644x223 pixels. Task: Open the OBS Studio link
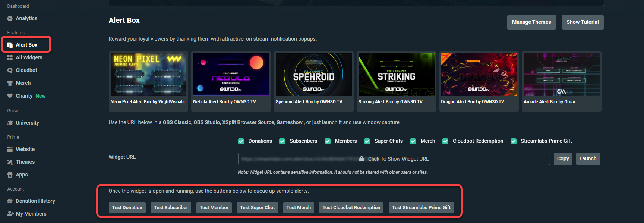[207, 122]
